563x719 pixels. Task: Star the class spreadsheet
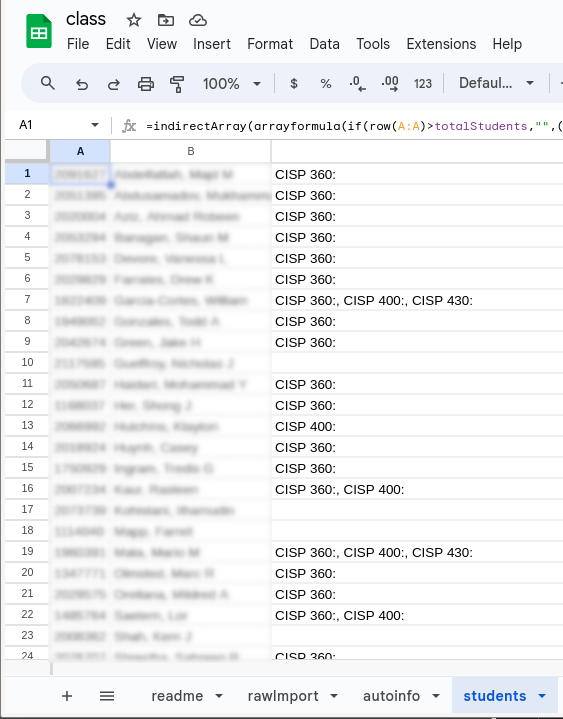coord(134,20)
